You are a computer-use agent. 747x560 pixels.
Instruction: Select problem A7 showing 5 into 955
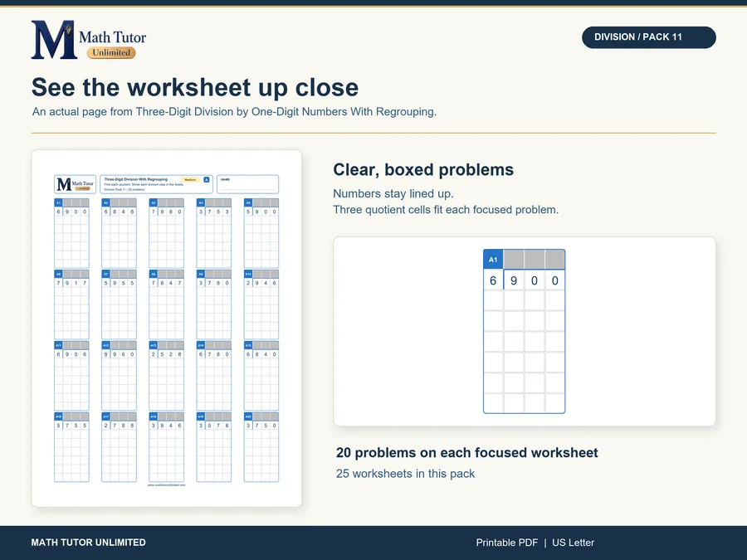(x=119, y=304)
